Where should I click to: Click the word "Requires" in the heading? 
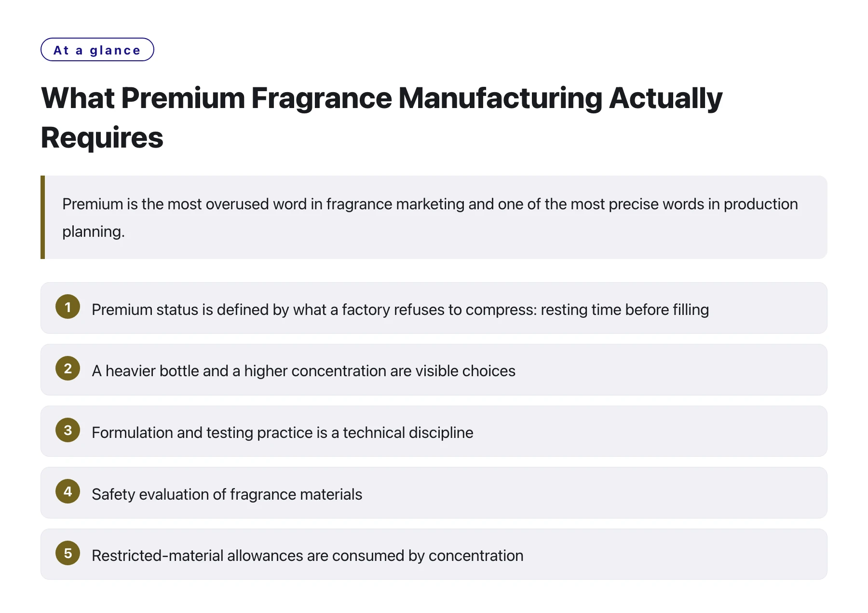(102, 138)
